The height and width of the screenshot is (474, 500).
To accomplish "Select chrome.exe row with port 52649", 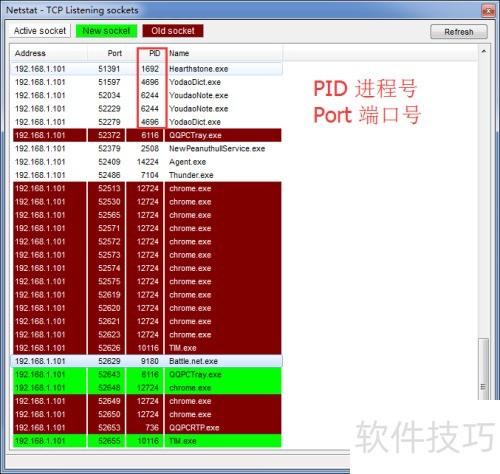I will [x=147, y=401].
